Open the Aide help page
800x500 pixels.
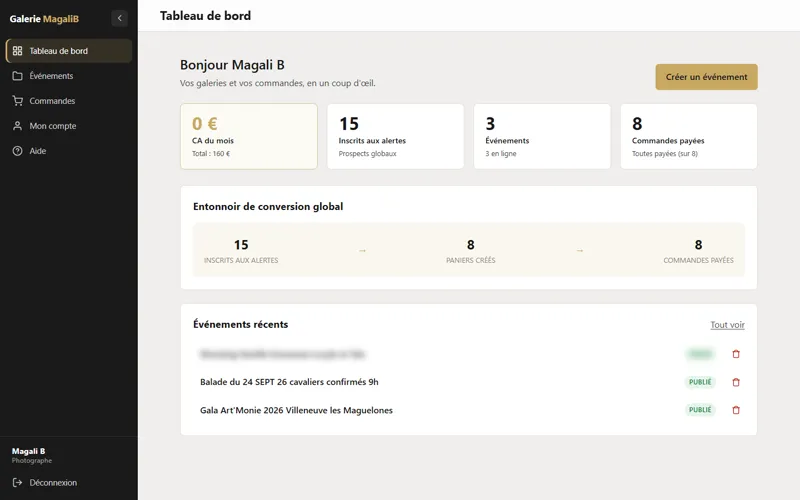pos(69,151)
